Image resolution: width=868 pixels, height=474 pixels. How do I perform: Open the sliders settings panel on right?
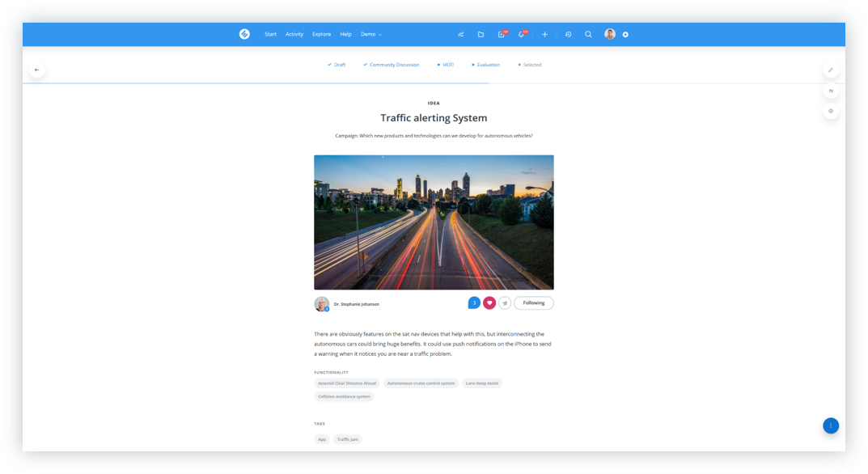click(830, 91)
